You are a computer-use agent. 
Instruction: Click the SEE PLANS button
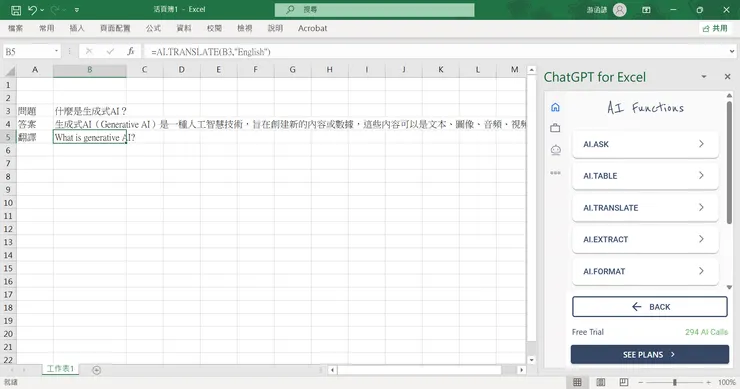point(650,355)
